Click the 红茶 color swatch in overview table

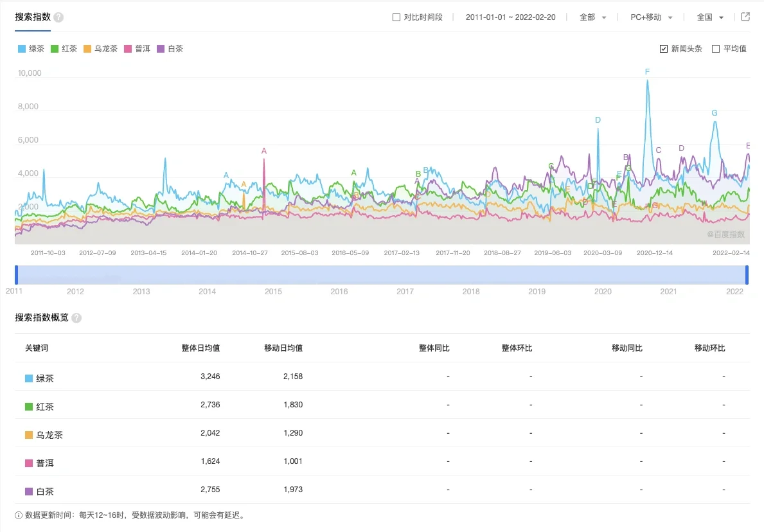tap(29, 407)
